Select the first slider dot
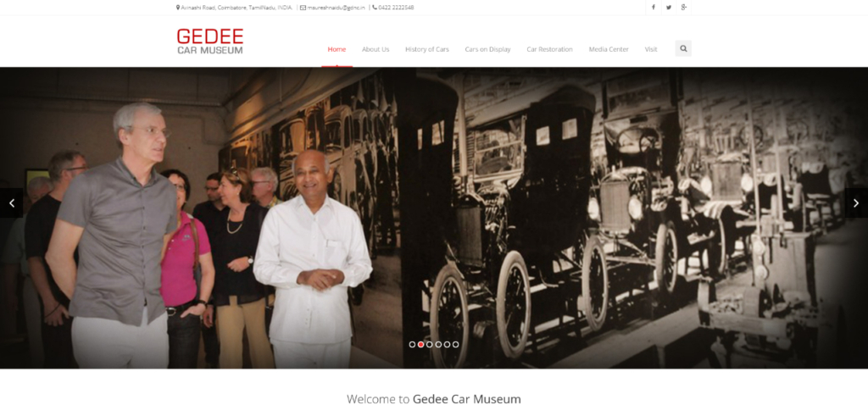 coord(412,344)
